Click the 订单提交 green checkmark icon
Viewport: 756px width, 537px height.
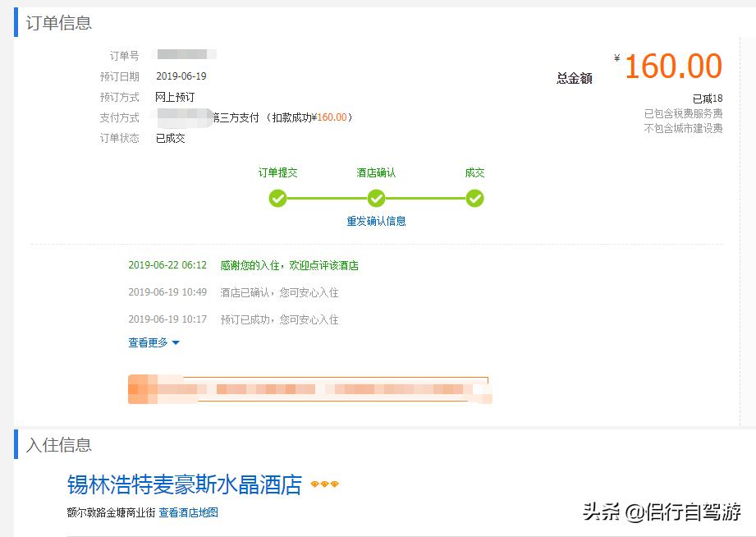tap(277, 198)
